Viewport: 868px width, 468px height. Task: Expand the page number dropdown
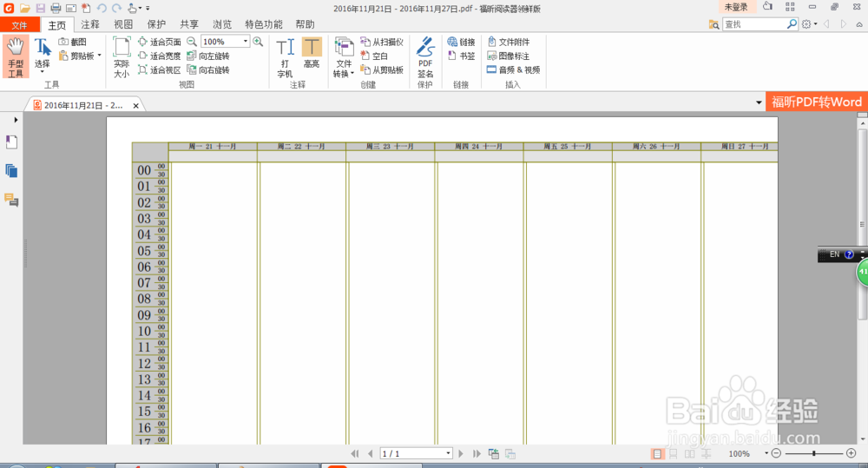[x=448, y=453]
